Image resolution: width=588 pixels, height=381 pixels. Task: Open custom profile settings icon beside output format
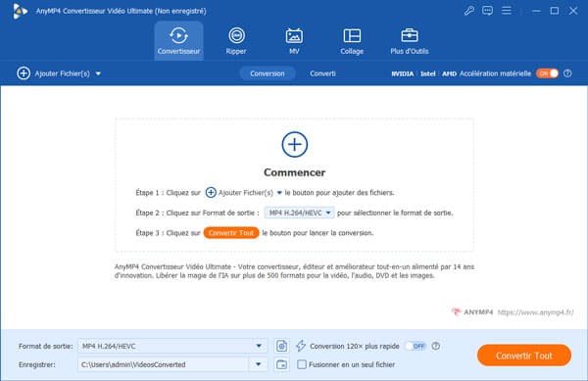pos(281,346)
